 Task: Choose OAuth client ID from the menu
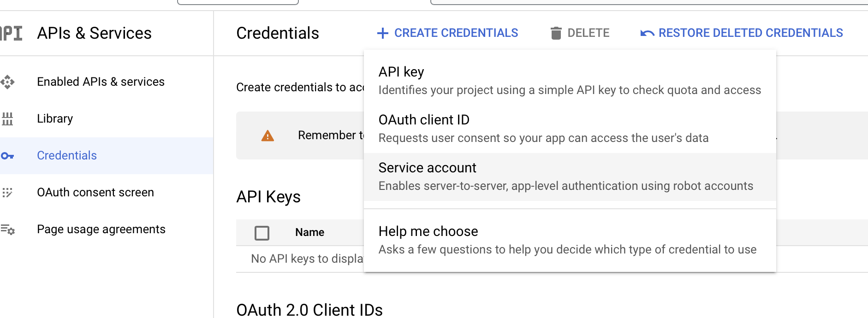point(423,120)
